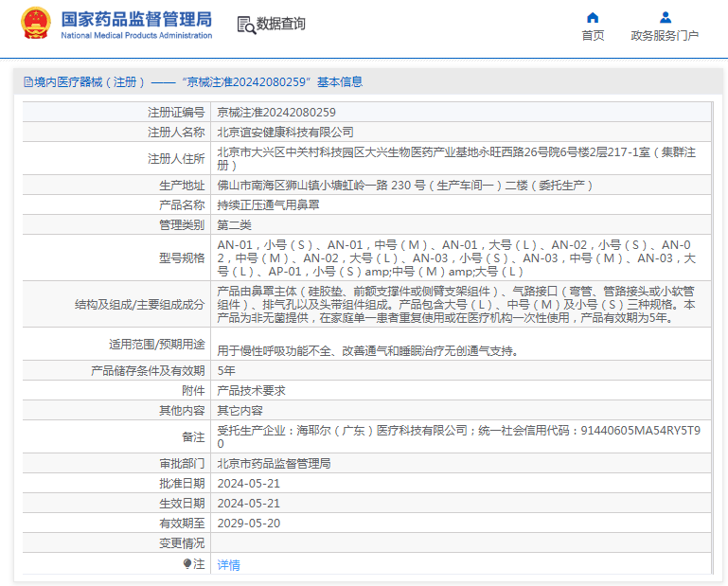Click the 审批部门 row label
728x586 pixels.
[x=182, y=464]
